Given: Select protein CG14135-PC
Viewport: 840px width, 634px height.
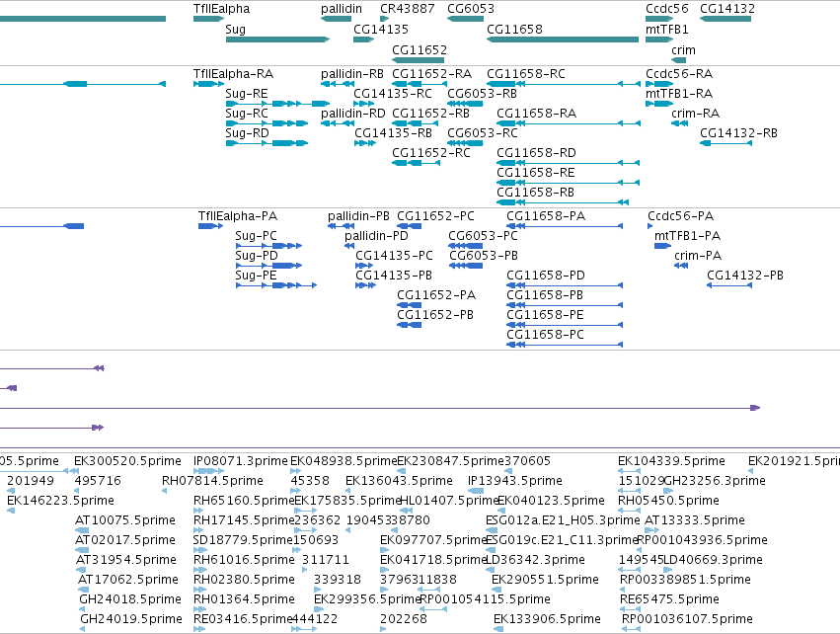Looking at the screenshot, I should (394, 256).
